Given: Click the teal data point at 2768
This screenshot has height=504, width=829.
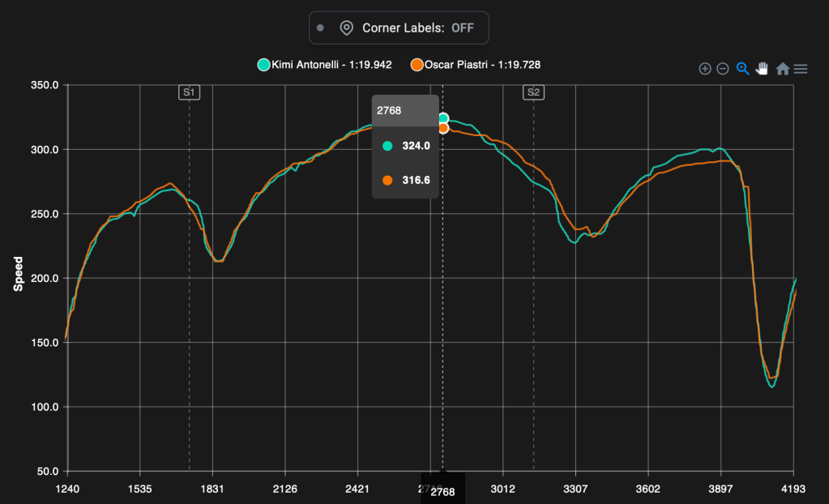Looking at the screenshot, I should [443, 118].
